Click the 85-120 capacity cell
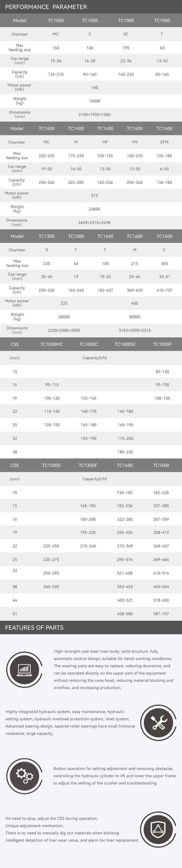 (162, 372)
